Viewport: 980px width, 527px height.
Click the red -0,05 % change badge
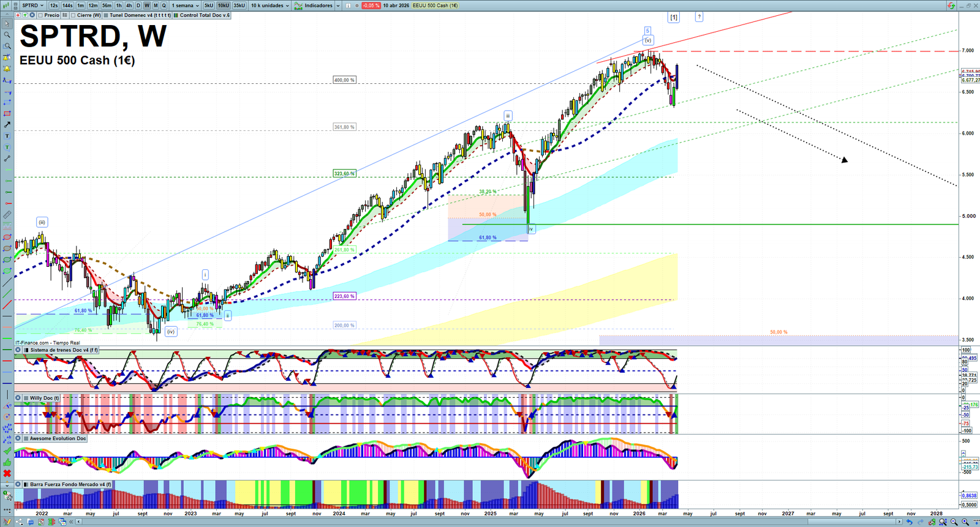click(371, 6)
